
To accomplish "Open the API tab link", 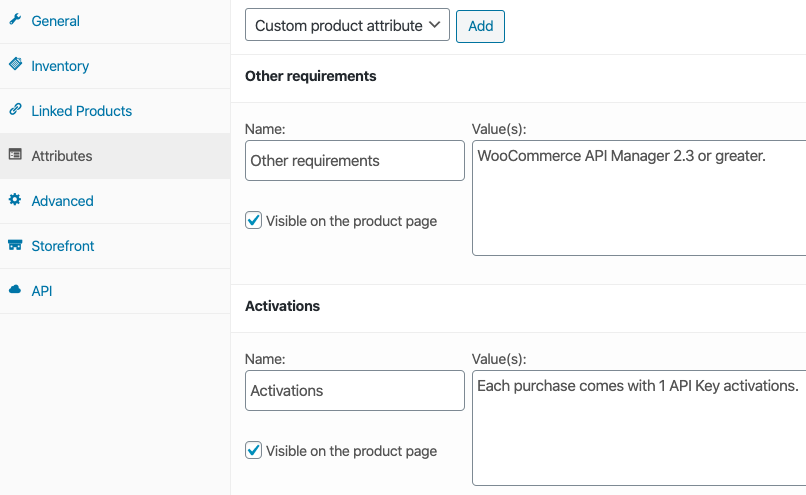I will tap(42, 291).
